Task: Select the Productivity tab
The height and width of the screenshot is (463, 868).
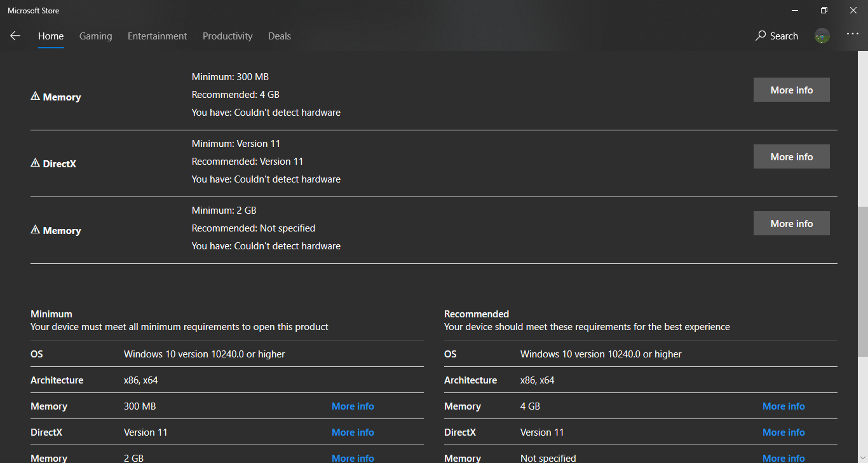Action: [x=227, y=36]
